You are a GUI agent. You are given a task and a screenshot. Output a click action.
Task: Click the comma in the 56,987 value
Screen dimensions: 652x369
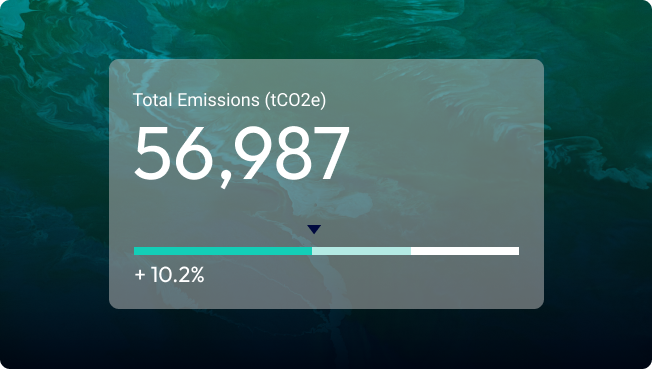225,181
